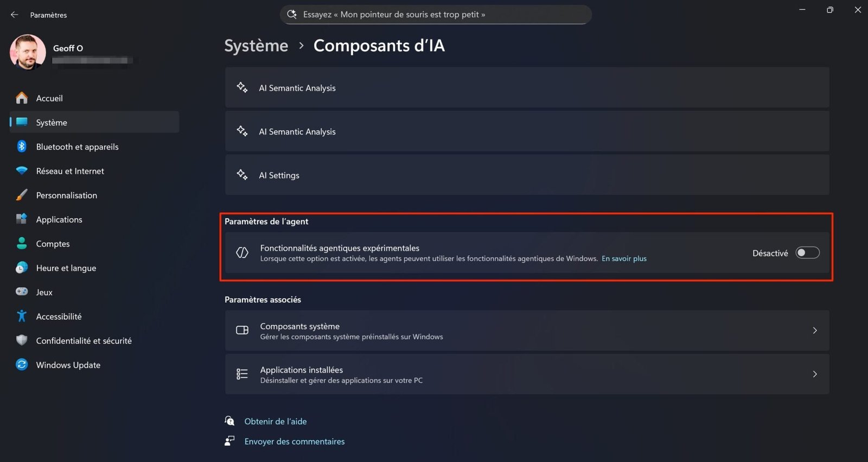The width and height of the screenshot is (868, 462).
Task: Select Applications in the sidebar
Action: pos(59,219)
